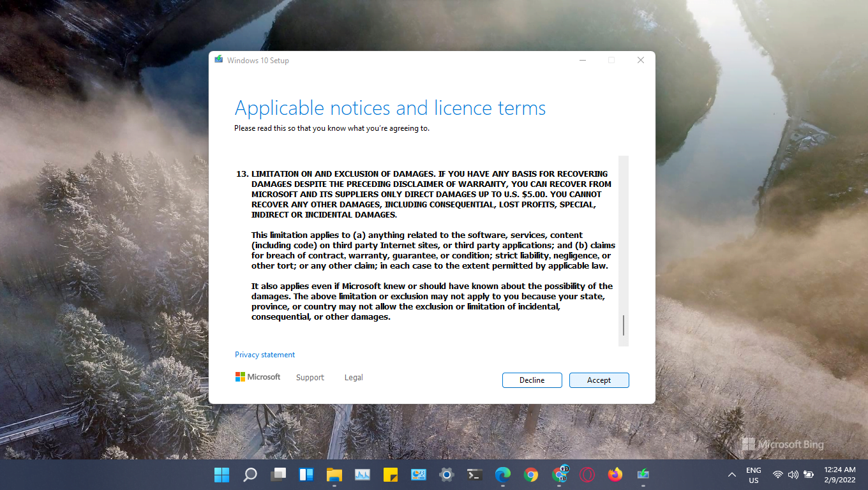The width and height of the screenshot is (868, 490).
Task: Click the 'This limitation applies to' paragraph
Action: coord(433,251)
